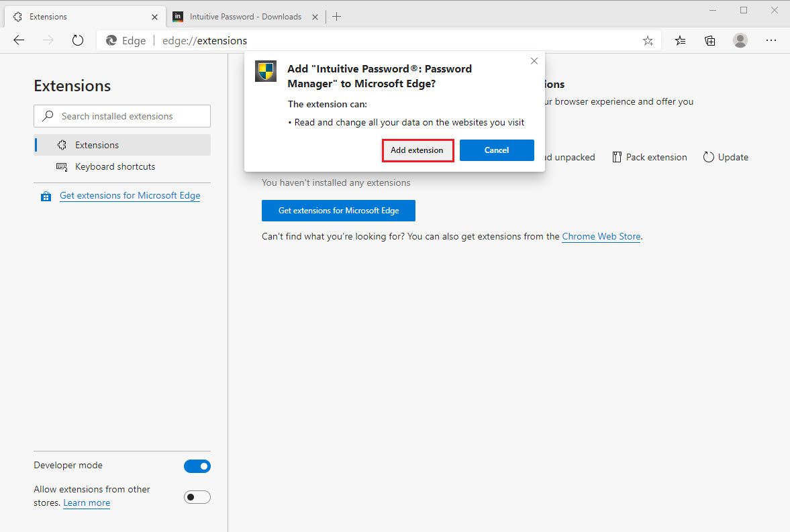Close the Intuitive Password Downloads tab
Image resolution: width=790 pixels, height=532 pixels.
coord(315,17)
